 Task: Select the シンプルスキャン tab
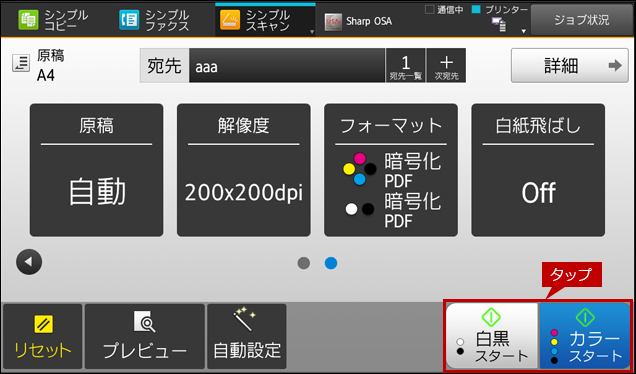[265, 20]
